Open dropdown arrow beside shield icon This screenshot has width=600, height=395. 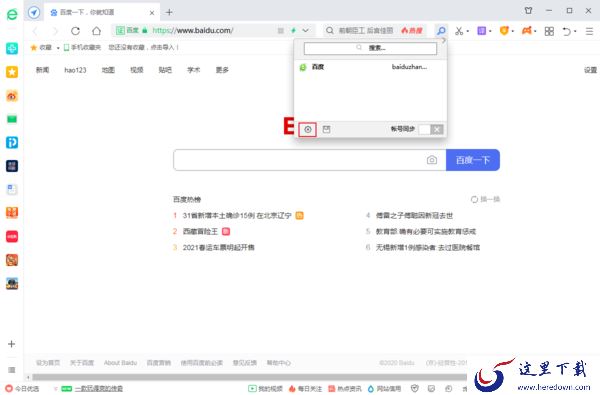point(513,31)
